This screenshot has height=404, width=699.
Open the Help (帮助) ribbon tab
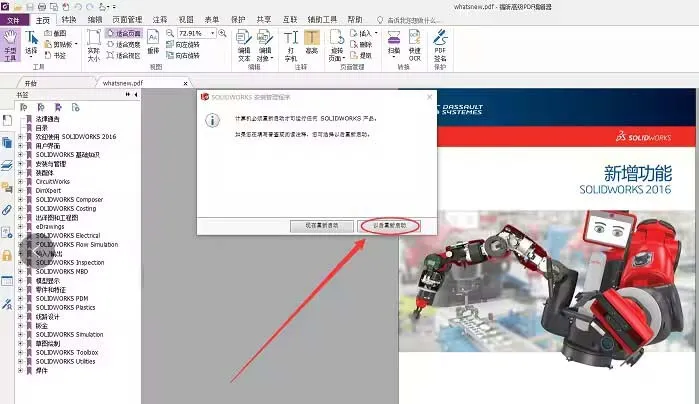click(355, 20)
